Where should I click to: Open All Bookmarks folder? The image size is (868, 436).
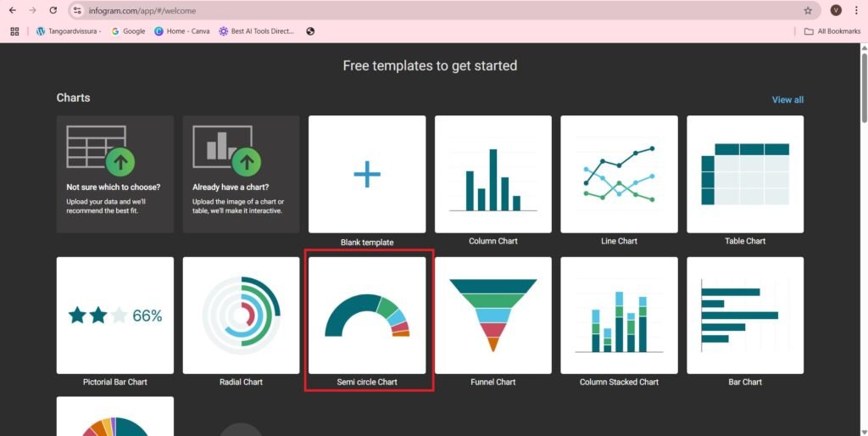point(832,31)
